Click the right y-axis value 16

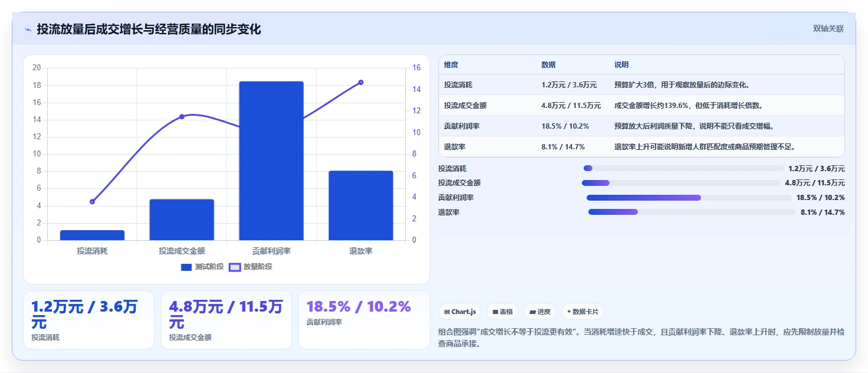click(416, 68)
